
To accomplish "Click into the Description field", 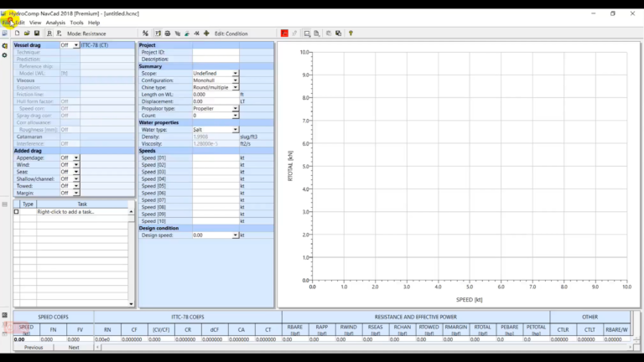I will tap(216, 59).
